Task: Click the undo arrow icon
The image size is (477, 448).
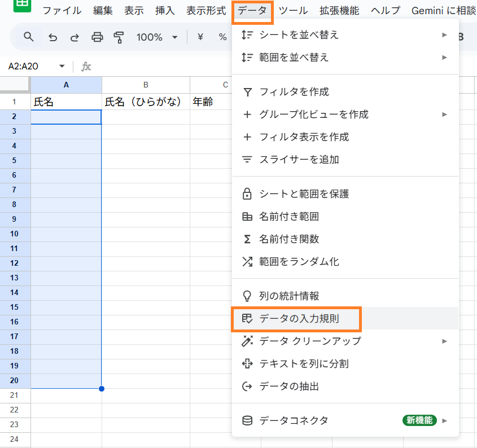Action: point(52,37)
